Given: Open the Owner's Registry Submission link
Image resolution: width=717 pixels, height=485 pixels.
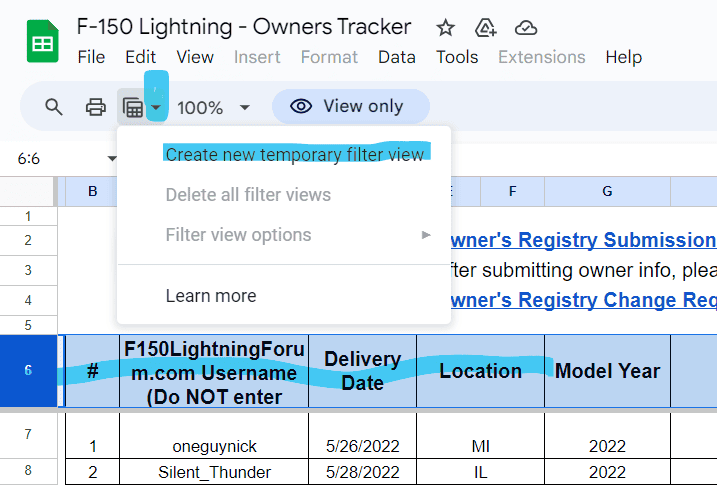Looking at the screenshot, I should [x=583, y=241].
